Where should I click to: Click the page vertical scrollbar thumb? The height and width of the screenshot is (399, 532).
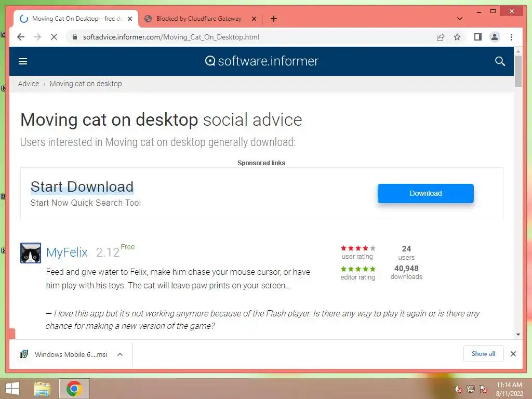click(518, 71)
